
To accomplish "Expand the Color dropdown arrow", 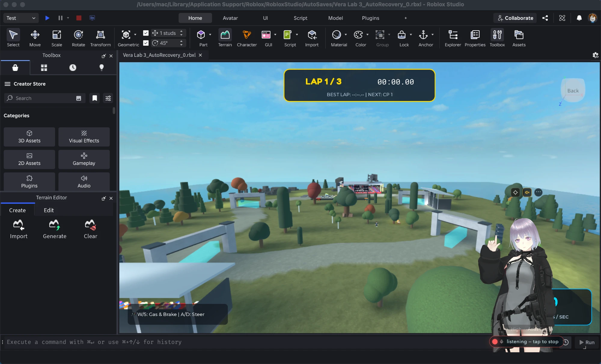I will 367,35.
